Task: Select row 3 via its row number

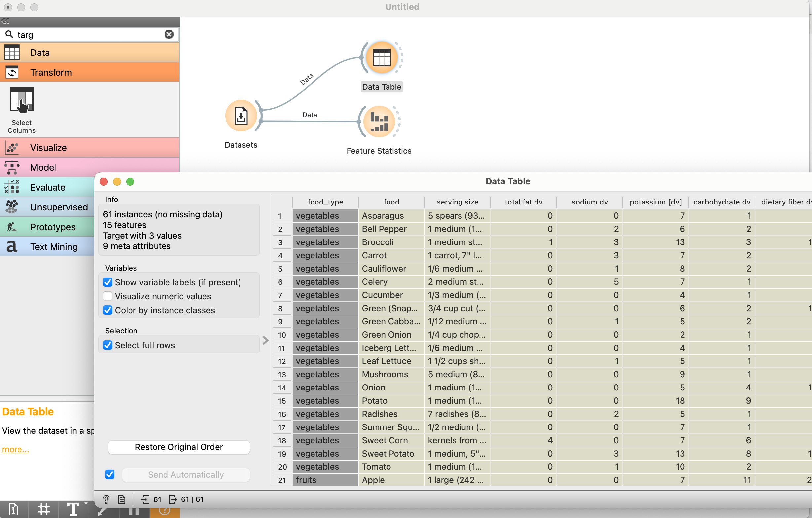Action: pyautogui.click(x=282, y=242)
